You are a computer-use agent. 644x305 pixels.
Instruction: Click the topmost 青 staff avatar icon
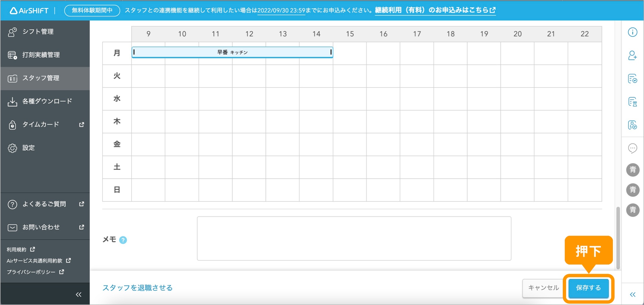(x=633, y=170)
